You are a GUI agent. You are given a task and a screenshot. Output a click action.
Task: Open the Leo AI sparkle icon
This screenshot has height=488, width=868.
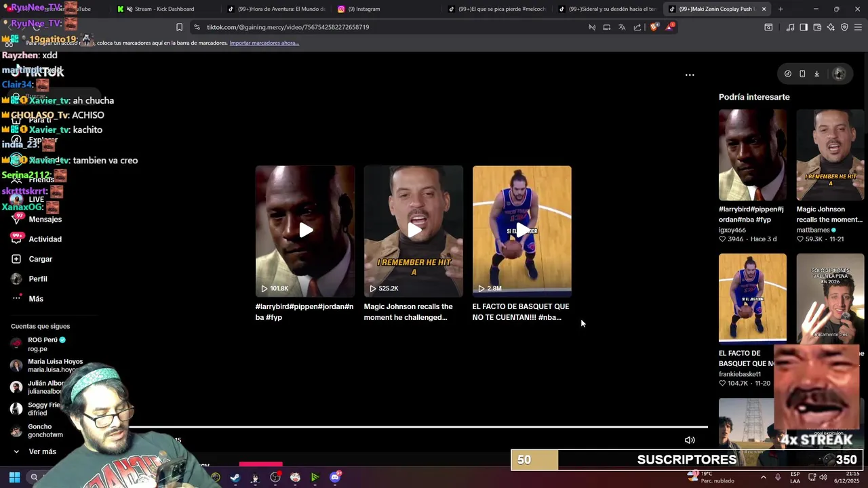(x=831, y=27)
